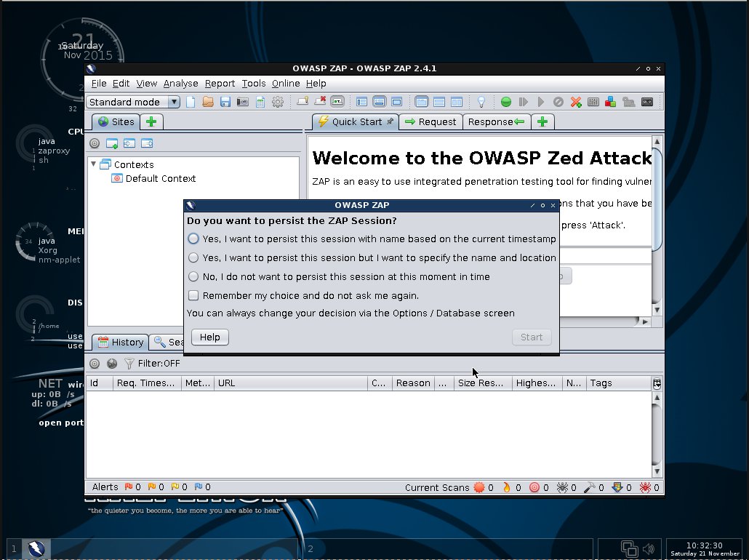Click the Persist Session floppy disk icon

click(225, 102)
